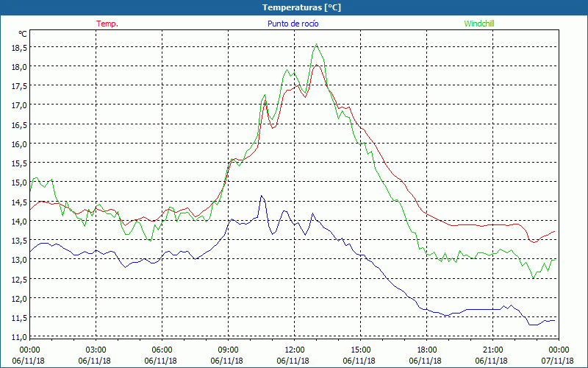The width and height of the screenshot is (588, 368).
Task: Click the 11,5 y-axis value
Action: click(19, 317)
